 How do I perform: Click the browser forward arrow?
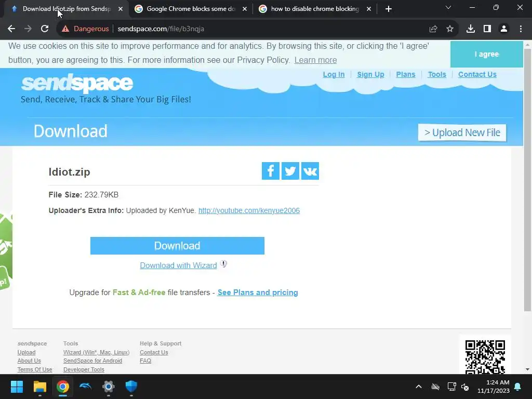(x=28, y=29)
